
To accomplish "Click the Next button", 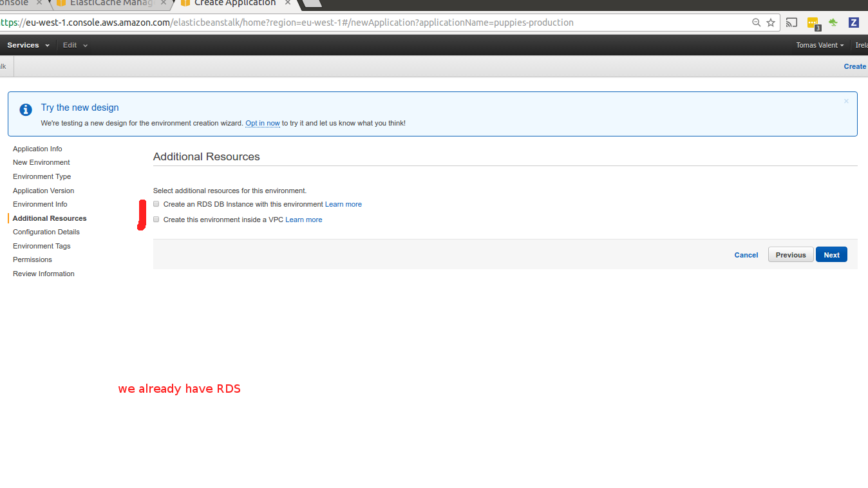I will click(x=831, y=255).
